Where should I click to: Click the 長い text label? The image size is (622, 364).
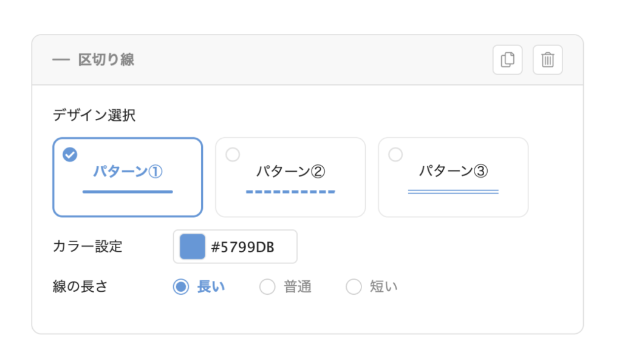pos(211,287)
